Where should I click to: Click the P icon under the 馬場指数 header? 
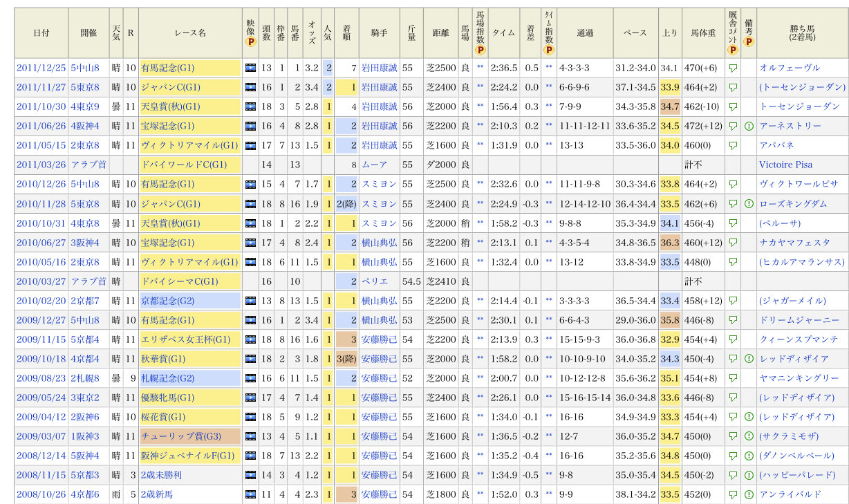pyautogui.click(x=480, y=50)
